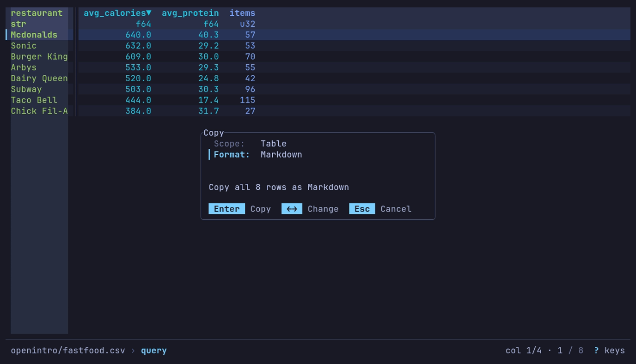Click the Copy dialog title
This screenshot has height=364, width=636.
(x=214, y=133)
